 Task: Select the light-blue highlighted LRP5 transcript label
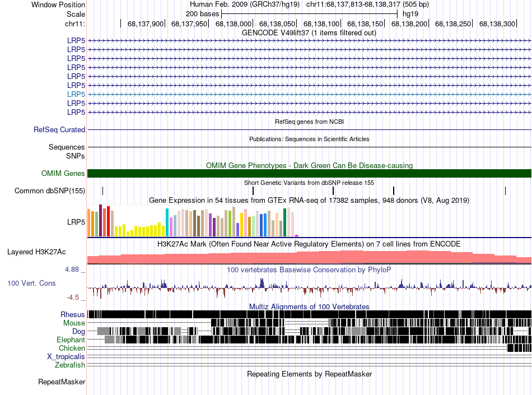click(76, 94)
